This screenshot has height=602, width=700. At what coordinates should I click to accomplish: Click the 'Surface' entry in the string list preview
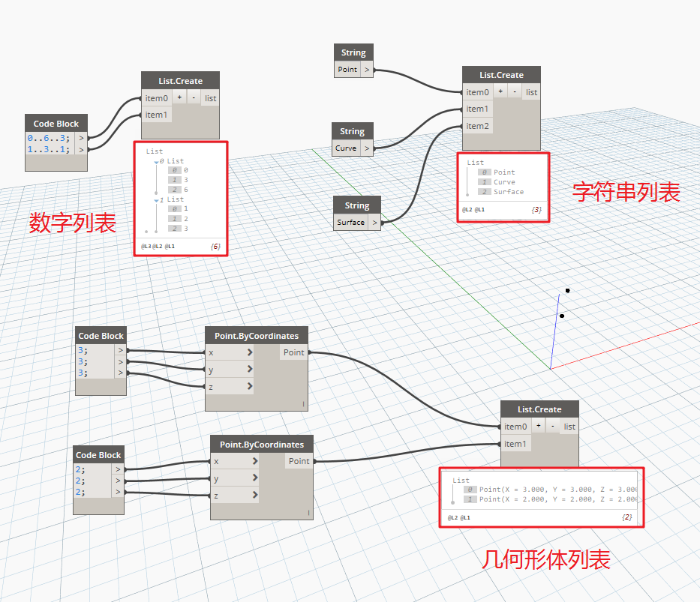pos(509,192)
